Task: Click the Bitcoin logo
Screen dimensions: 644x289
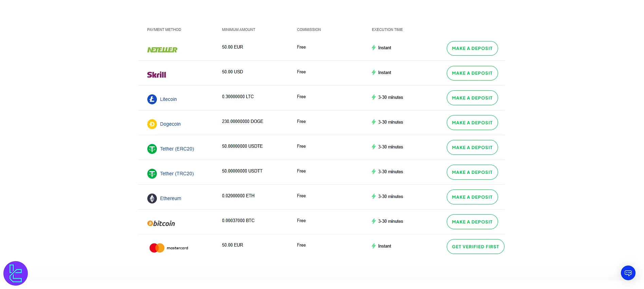Action: 161,223
